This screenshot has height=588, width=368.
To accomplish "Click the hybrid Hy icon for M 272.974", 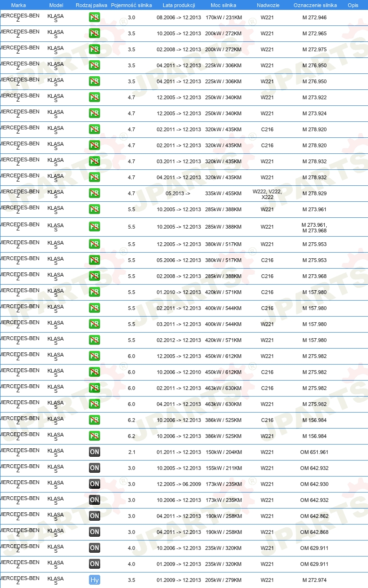I will (94, 580).
